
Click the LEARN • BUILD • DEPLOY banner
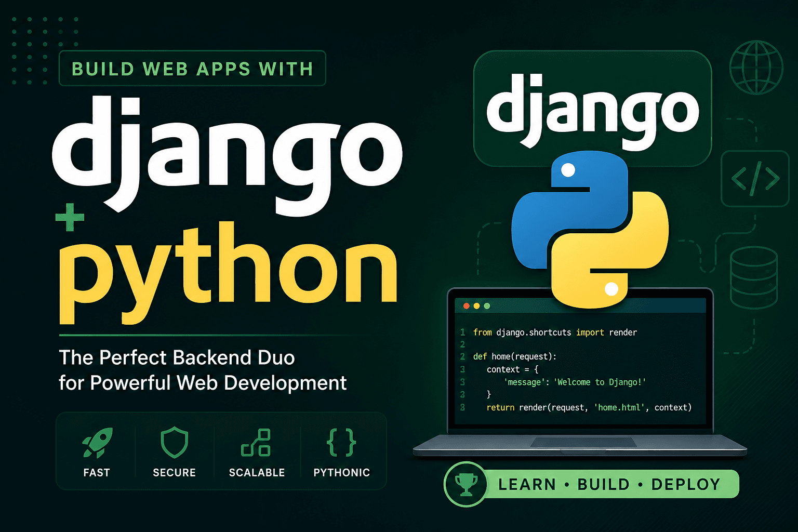coord(592,484)
